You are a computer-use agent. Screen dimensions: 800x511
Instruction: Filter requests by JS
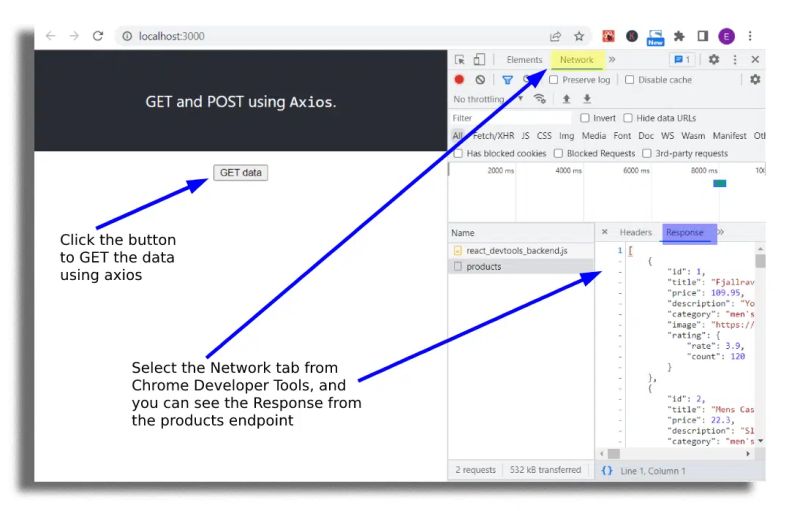pos(526,136)
